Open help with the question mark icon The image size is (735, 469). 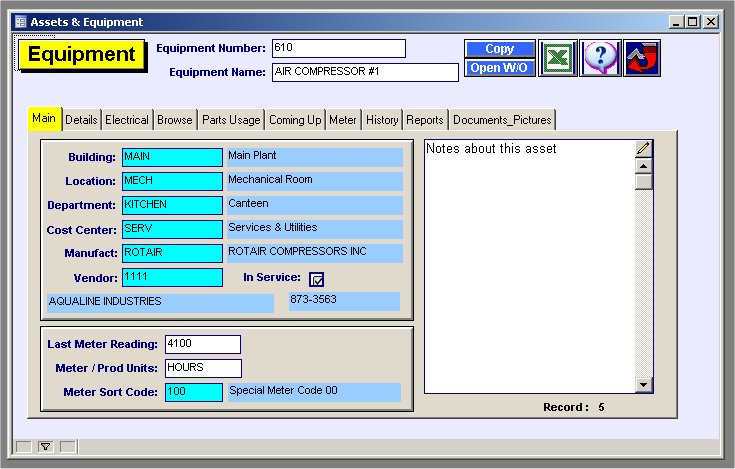point(600,58)
